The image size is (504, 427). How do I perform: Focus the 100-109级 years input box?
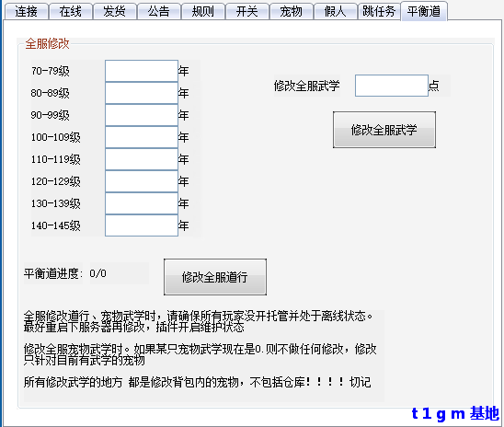click(142, 137)
